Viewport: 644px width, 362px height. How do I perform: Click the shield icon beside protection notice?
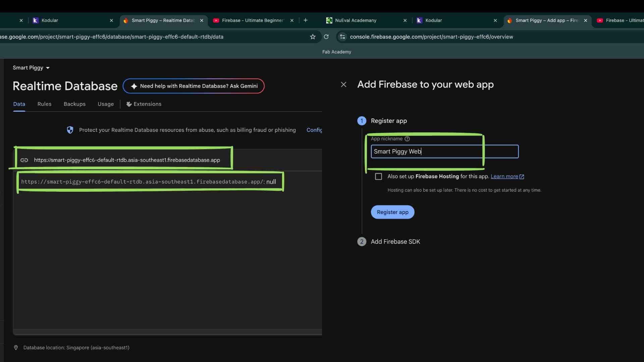tap(70, 130)
